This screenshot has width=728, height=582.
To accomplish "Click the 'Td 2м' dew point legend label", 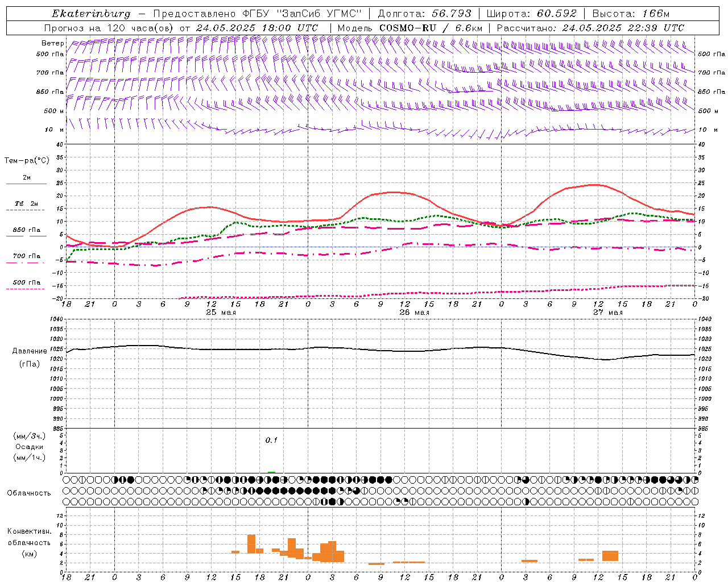I will point(26,203).
